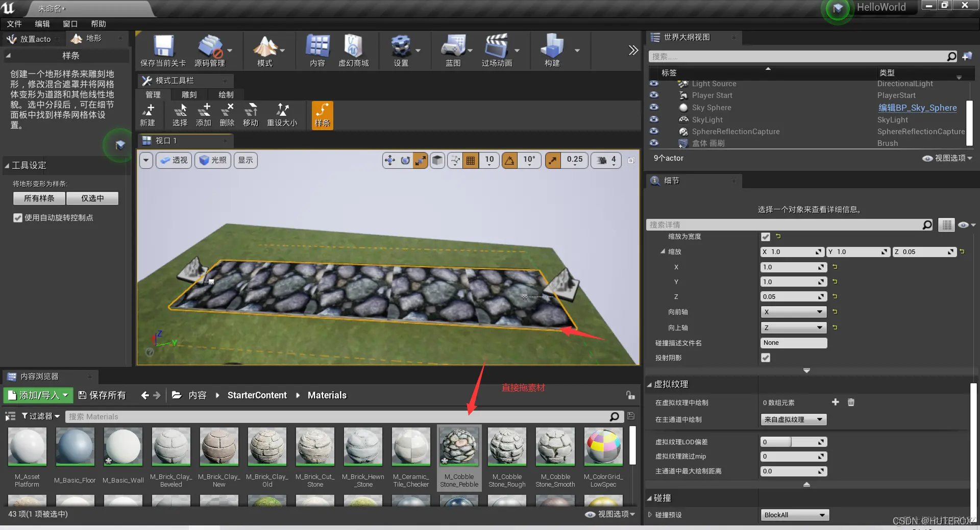
Task: Open the Help menu
Action: point(99,24)
